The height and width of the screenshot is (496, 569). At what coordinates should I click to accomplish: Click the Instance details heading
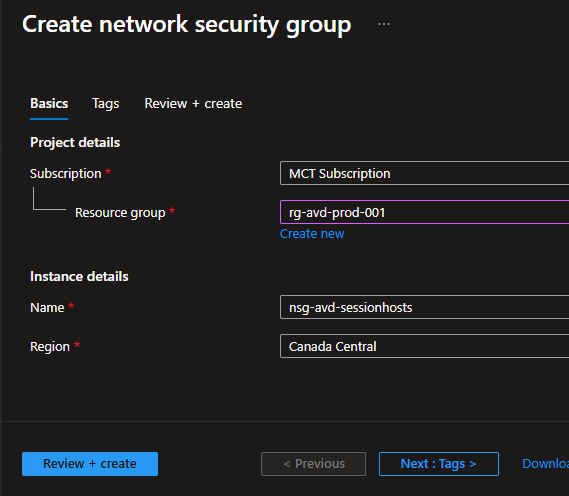pos(79,276)
